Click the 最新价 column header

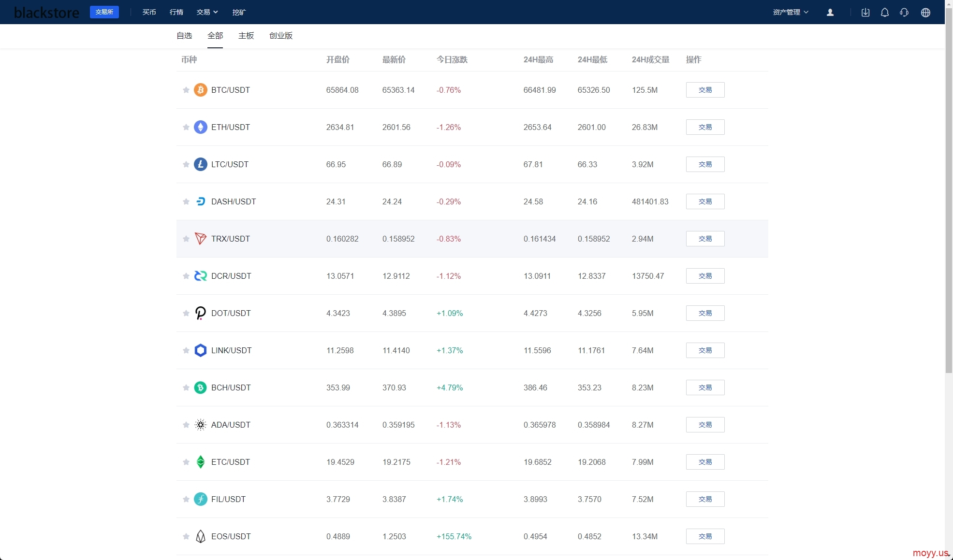[394, 60]
